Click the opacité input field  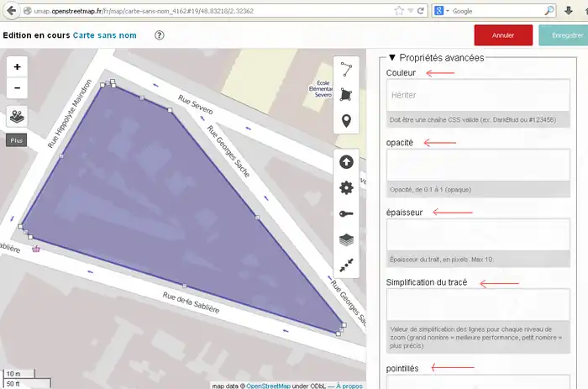point(479,165)
